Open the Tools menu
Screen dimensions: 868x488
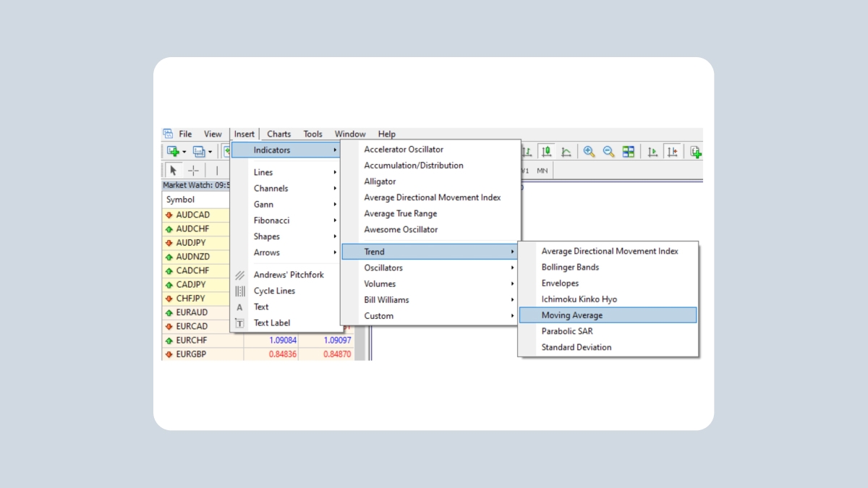[x=312, y=134]
